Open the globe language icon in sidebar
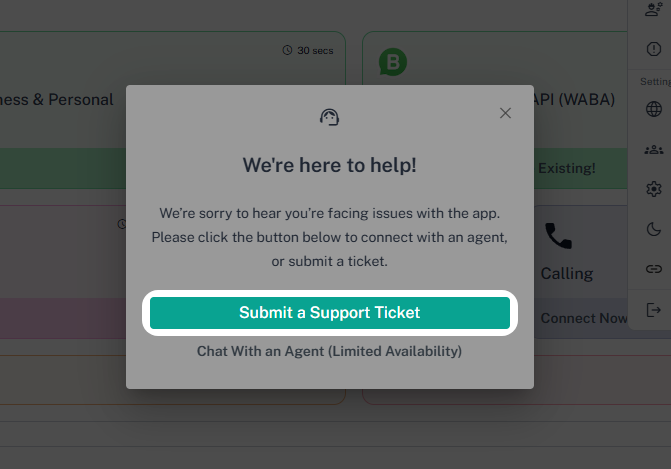The height and width of the screenshot is (469, 671). pyautogui.click(x=654, y=109)
